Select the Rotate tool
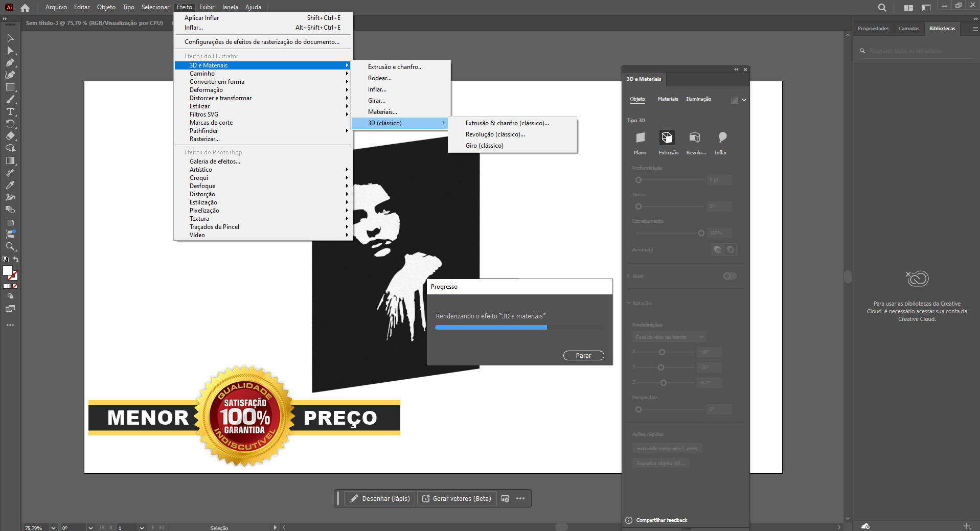This screenshot has width=980, height=531. coord(10,124)
